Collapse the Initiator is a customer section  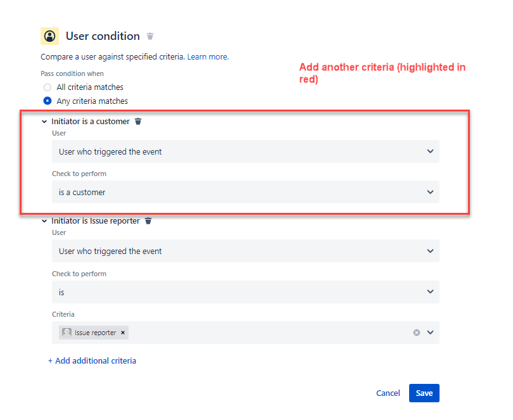(x=44, y=122)
